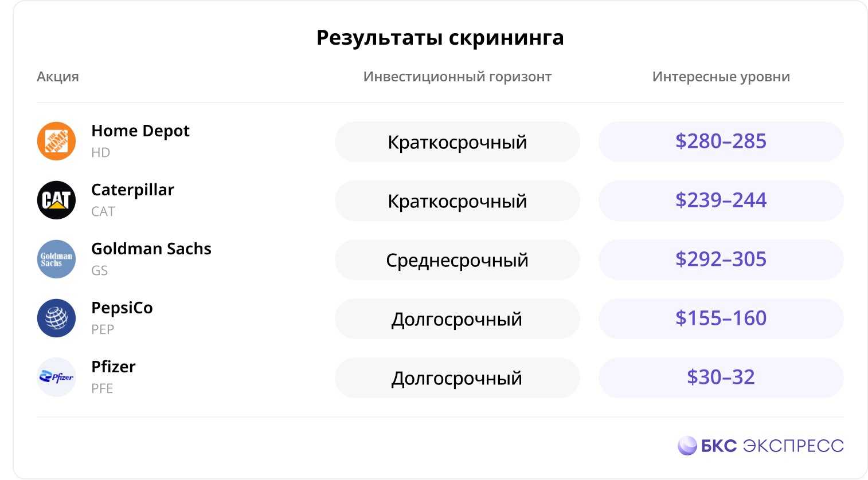Click the $239–244 price level pill
This screenshot has height=480, width=868.
click(721, 200)
